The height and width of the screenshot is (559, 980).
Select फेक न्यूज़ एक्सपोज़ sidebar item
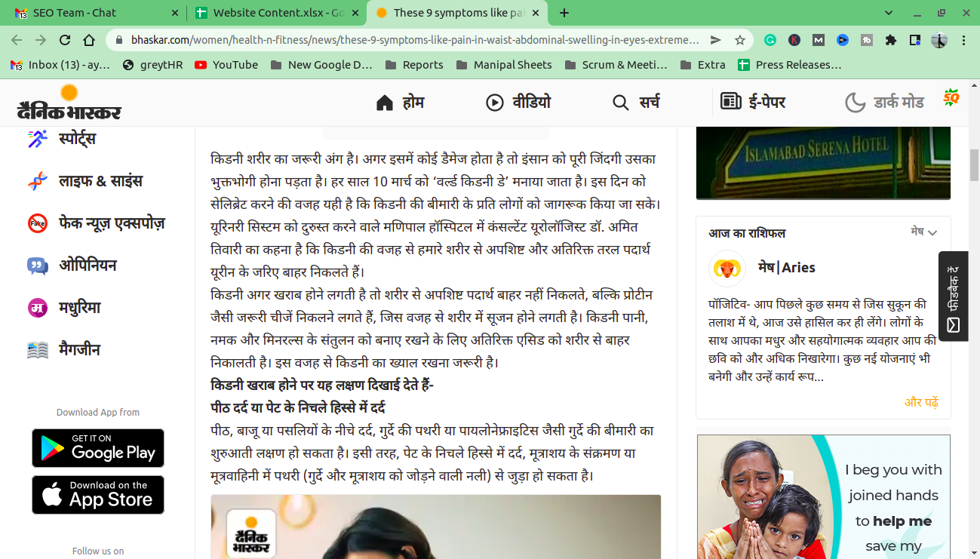click(x=95, y=223)
